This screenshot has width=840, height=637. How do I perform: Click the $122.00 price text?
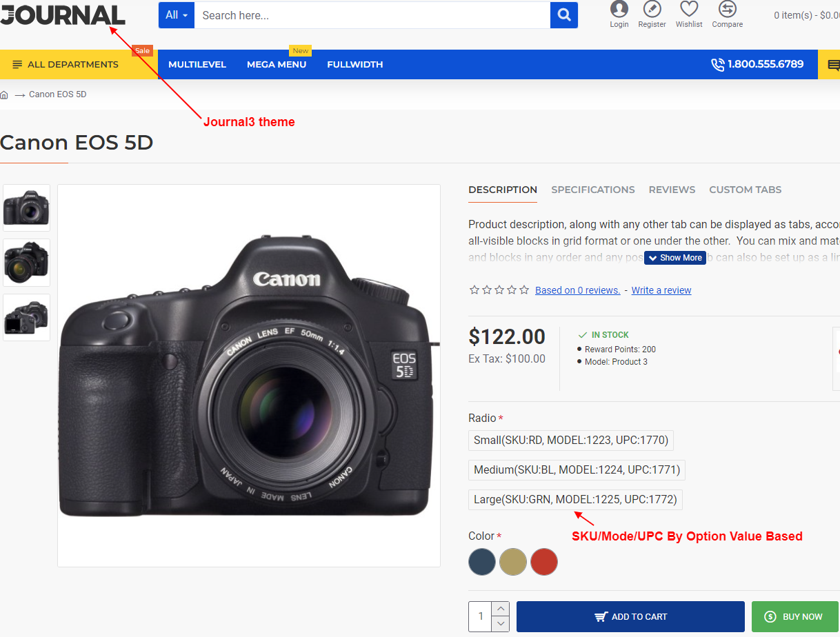(507, 336)
